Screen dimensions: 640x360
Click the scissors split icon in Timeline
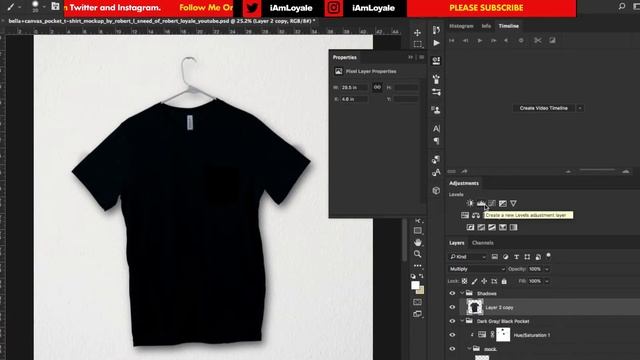(x=538, y=40)
